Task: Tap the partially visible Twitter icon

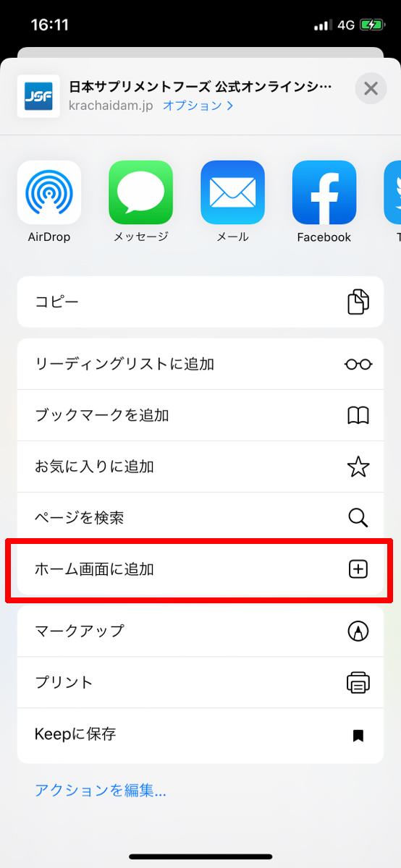Action: [392, 192]
